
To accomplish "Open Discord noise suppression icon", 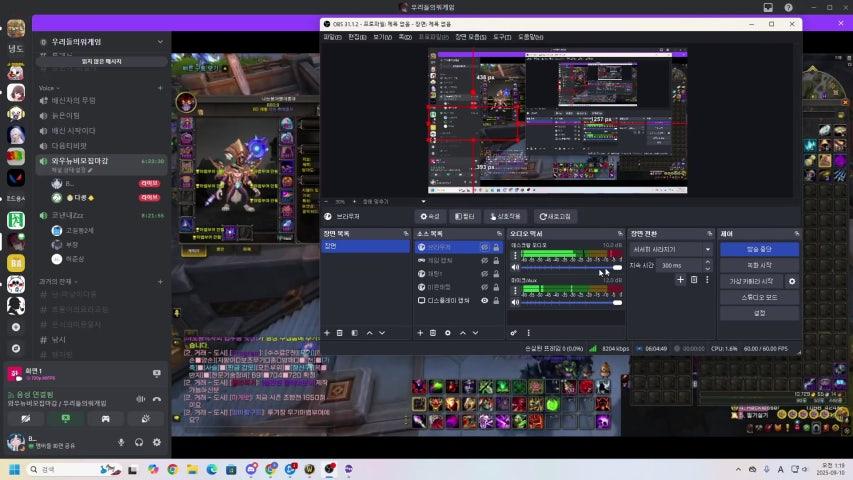I will tap(141, 399).
